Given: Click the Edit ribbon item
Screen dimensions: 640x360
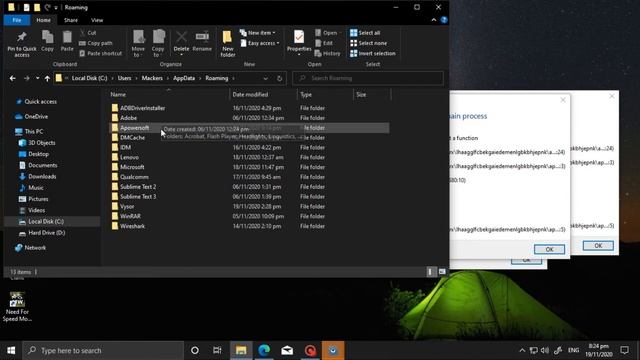Looking at the screenshot, I should tap(324, 43).
